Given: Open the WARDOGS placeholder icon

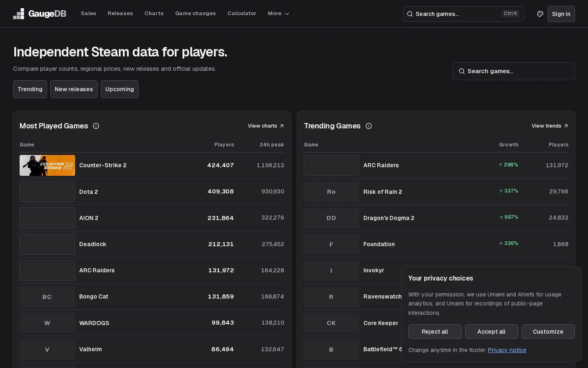Looking at the screenshot, I should (47, 323).
